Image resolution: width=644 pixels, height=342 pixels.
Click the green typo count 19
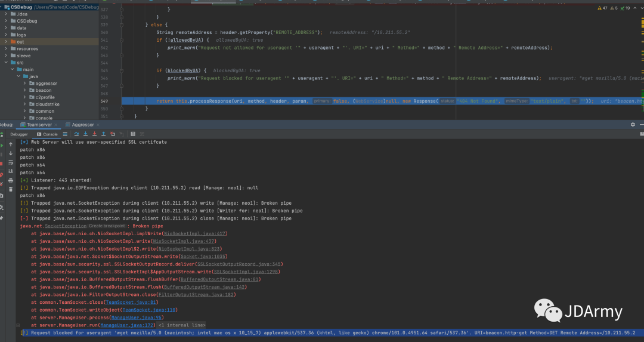pos(625,8)
